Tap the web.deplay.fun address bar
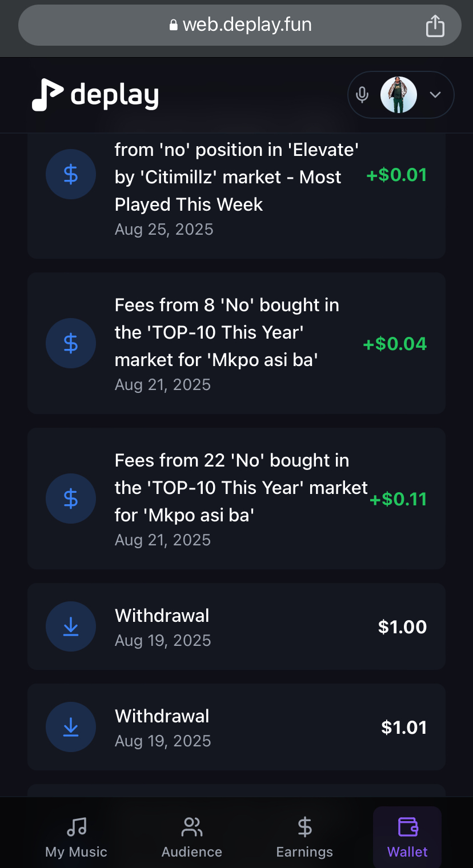This screenshot has width=473, height=868. point(240,25)
